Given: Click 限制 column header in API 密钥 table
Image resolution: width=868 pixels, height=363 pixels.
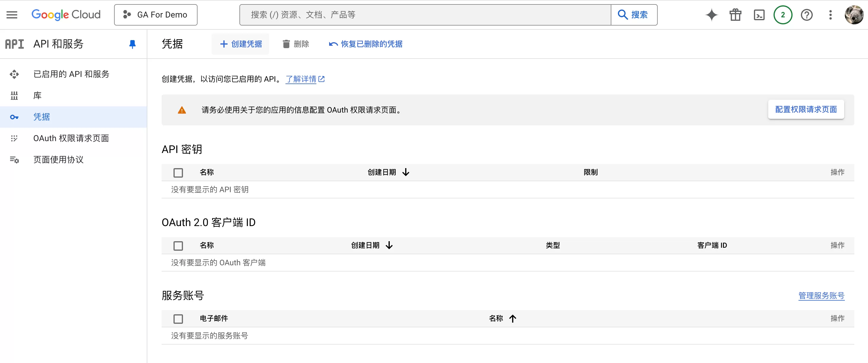Looking at the screenshot, I should [591, 172].
